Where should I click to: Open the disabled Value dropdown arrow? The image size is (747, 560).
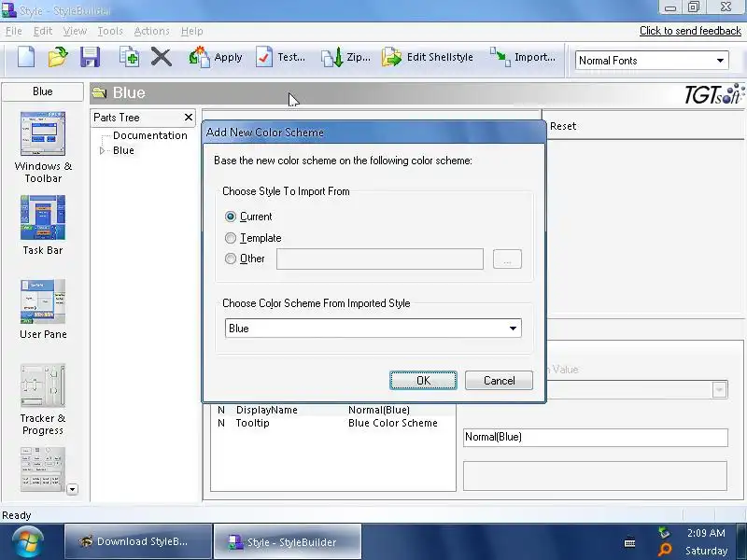[719, 389]
